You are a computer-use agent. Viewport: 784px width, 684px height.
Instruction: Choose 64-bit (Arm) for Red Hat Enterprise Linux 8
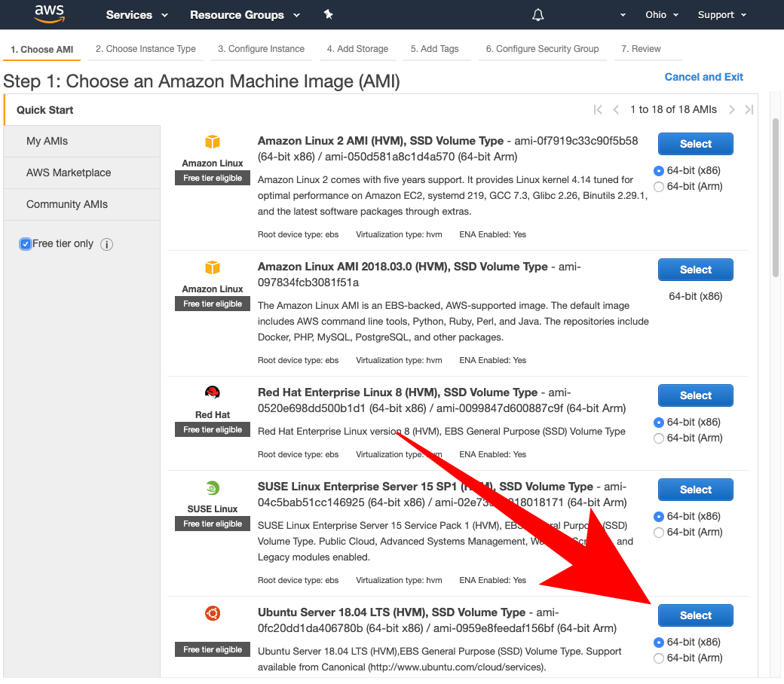pos(659,438)
